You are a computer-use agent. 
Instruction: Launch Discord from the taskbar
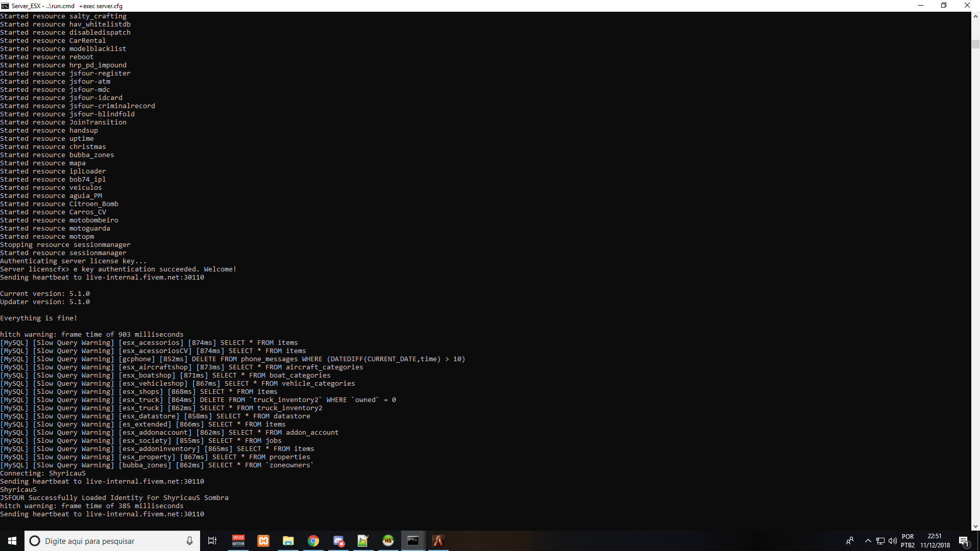338,540
